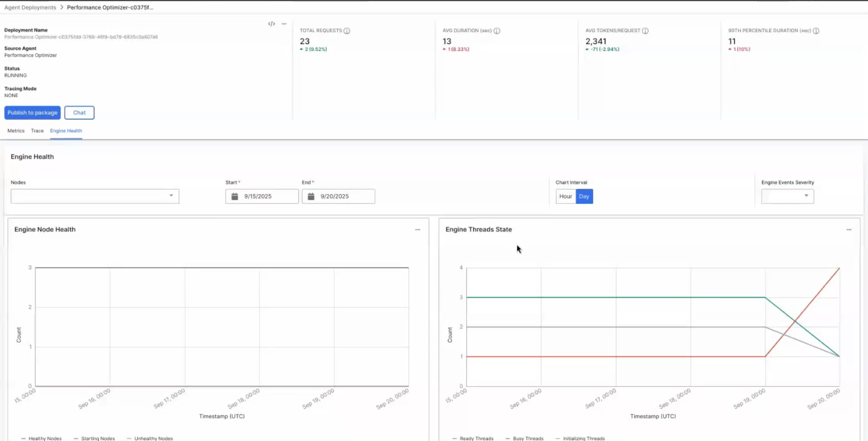The height and width of the screenshot is (441, 868).
Task: Switch chart interval to Day
Action: 584,196
